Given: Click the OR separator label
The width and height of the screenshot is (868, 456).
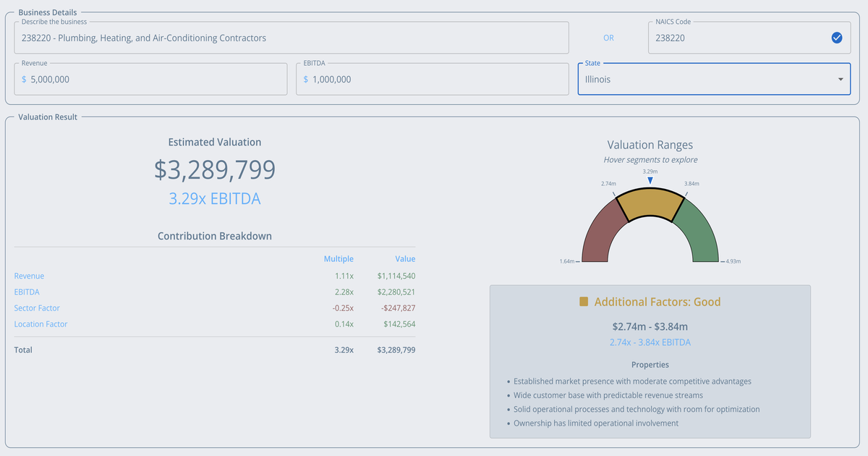Looking at the screenshot, I should 608,38.
